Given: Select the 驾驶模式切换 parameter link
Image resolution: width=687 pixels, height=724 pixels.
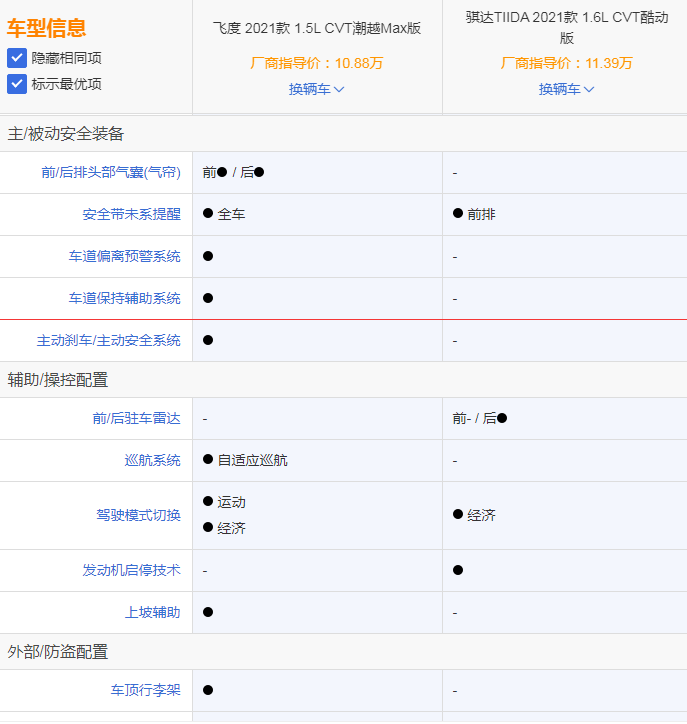Looking at the screenshot, I should pyautogui.click(x=138, y=515).
